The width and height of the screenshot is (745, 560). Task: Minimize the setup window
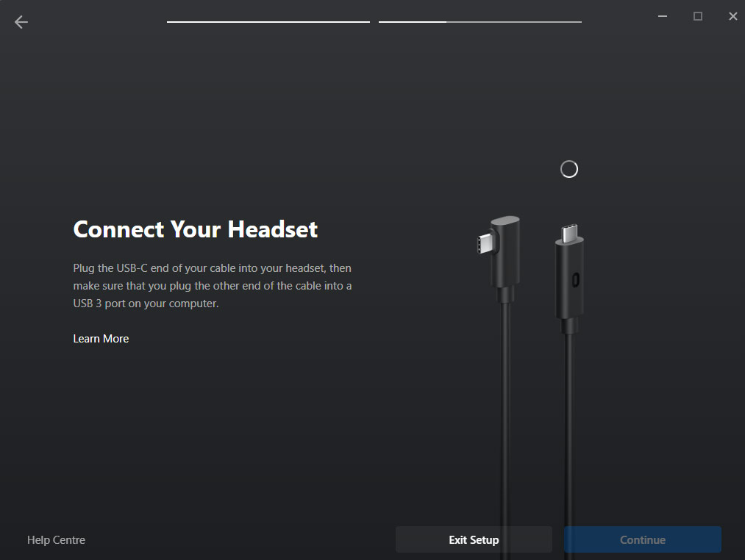[x=663, y=16]
